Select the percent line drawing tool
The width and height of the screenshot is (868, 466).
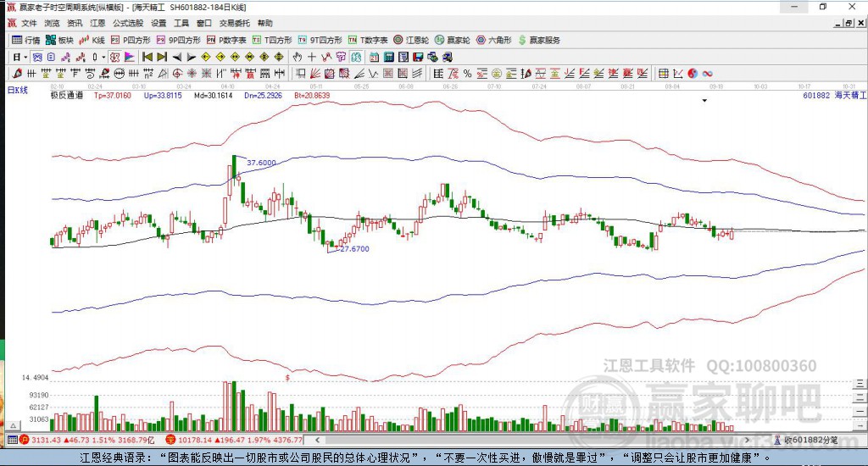(467, 74)
